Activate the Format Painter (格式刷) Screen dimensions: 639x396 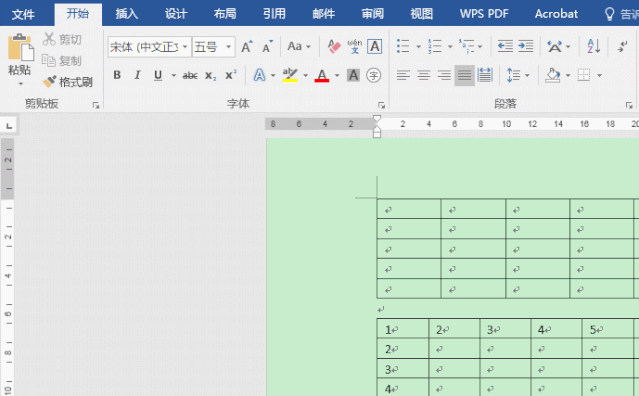click(x=68, y=82)
